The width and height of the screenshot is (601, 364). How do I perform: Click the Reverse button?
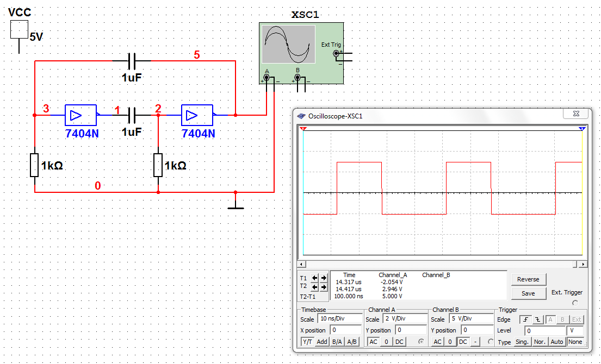click(528, 279)
